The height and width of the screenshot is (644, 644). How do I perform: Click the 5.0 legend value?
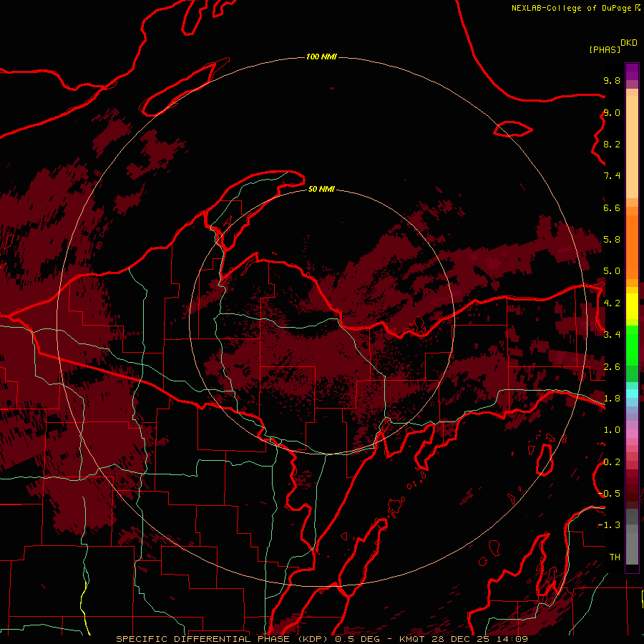coord(612,271)
